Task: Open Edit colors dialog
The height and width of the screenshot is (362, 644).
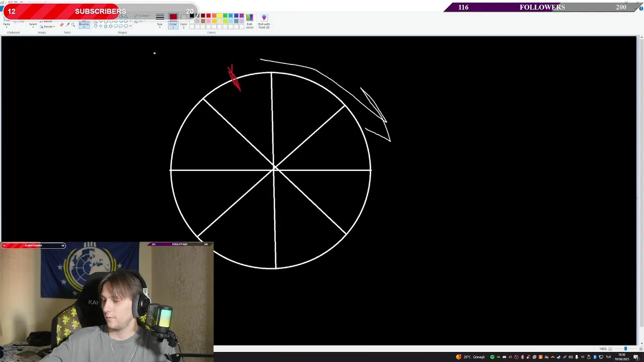Action: [x=250, y=21]
